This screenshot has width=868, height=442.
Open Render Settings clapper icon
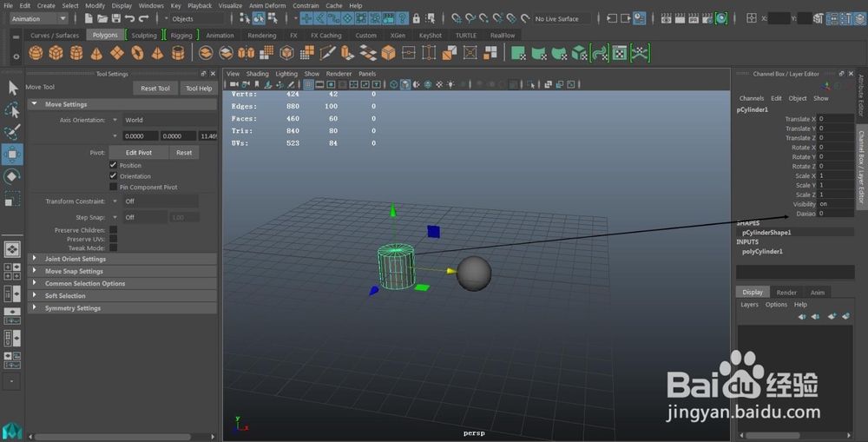click(707, 18)
